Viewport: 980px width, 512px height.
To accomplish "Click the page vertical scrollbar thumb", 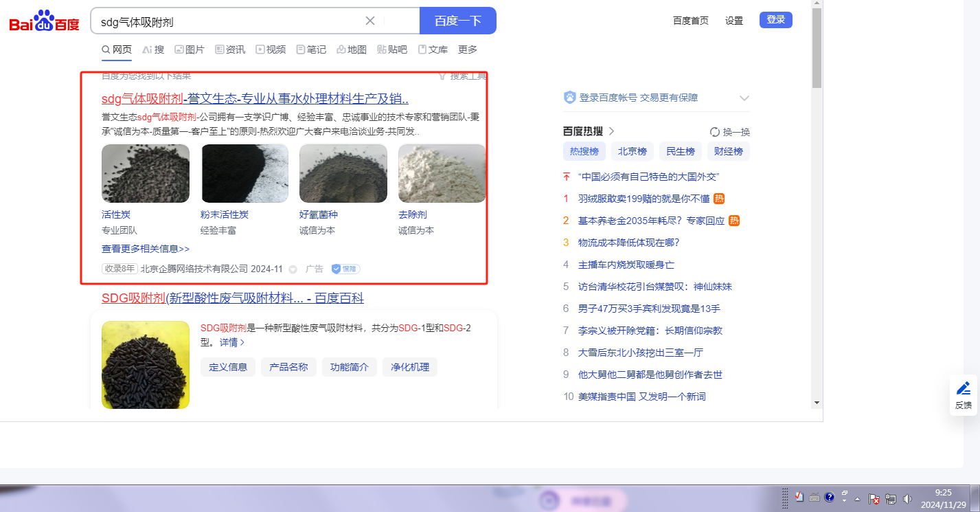I will [817, 48].
